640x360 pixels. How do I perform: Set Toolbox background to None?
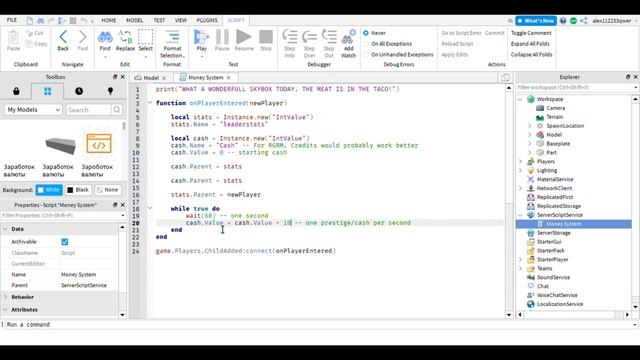pyautogui.click(x=107, y=190)
